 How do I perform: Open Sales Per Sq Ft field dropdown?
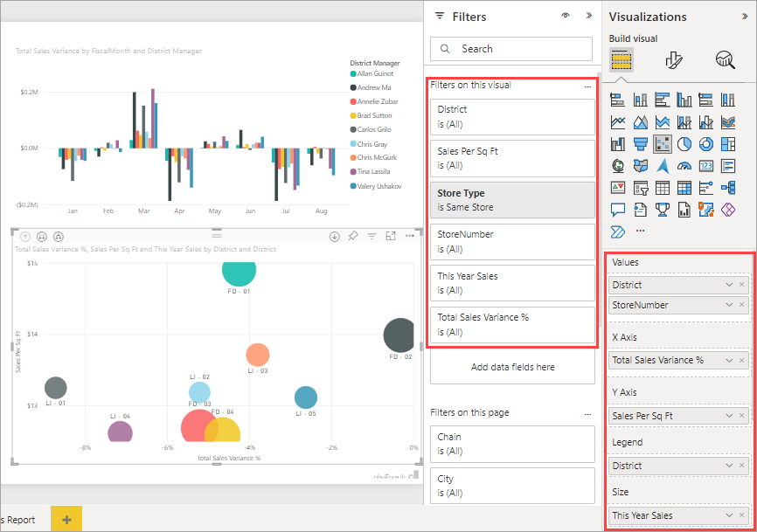tap(729, 416)
